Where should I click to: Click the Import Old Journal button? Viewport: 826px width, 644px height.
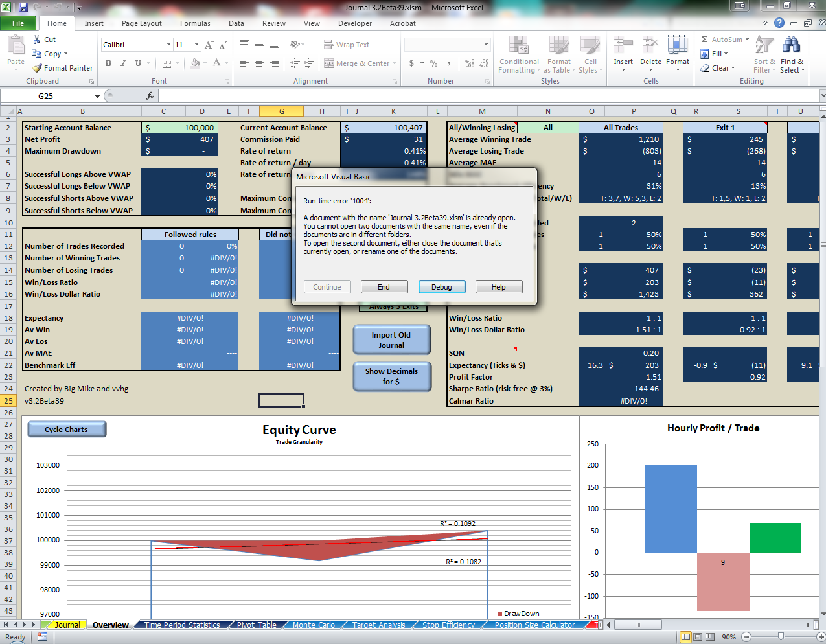[x=391, y=340]
